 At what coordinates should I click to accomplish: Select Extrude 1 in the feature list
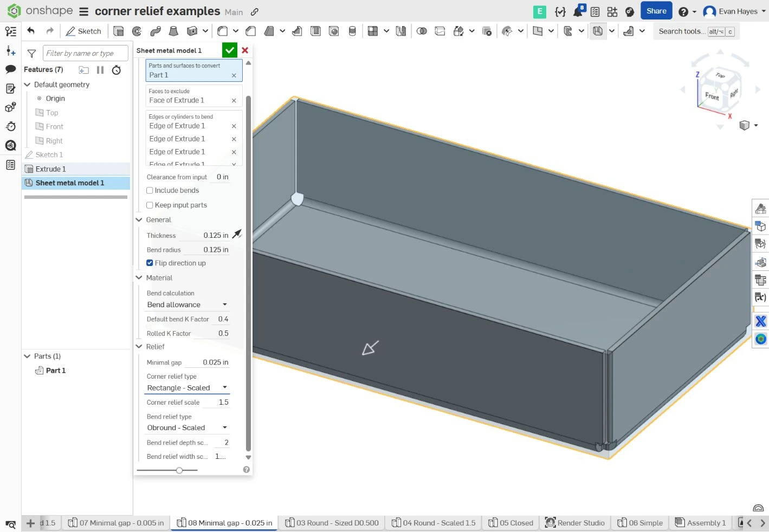pos(76,169)
